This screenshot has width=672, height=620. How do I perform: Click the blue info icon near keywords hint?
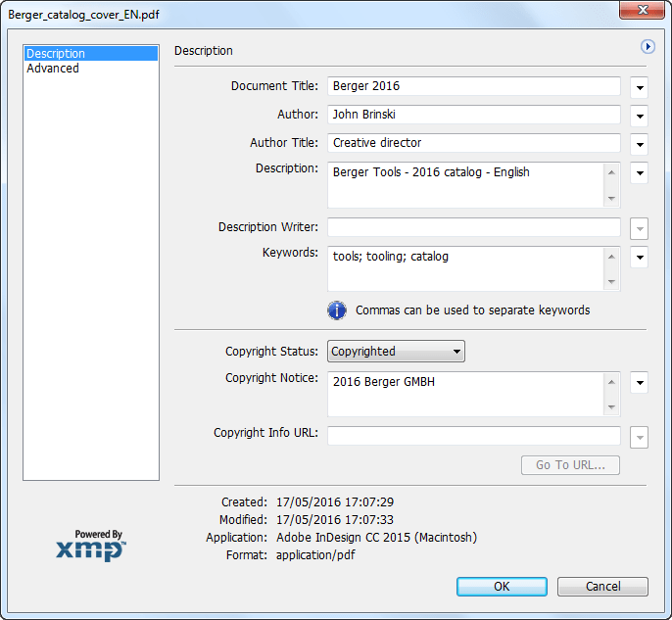(x=337, y=310)
